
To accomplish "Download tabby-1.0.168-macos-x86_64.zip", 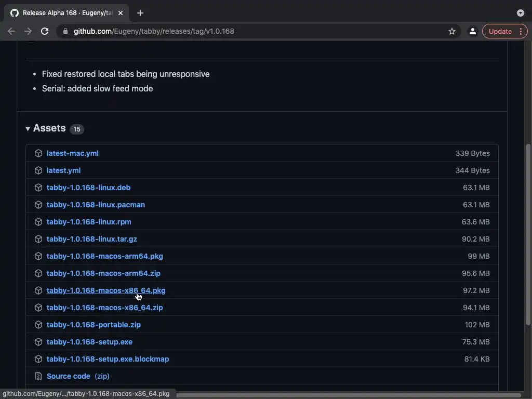I will pyautogui.click(x=105, y=308).
